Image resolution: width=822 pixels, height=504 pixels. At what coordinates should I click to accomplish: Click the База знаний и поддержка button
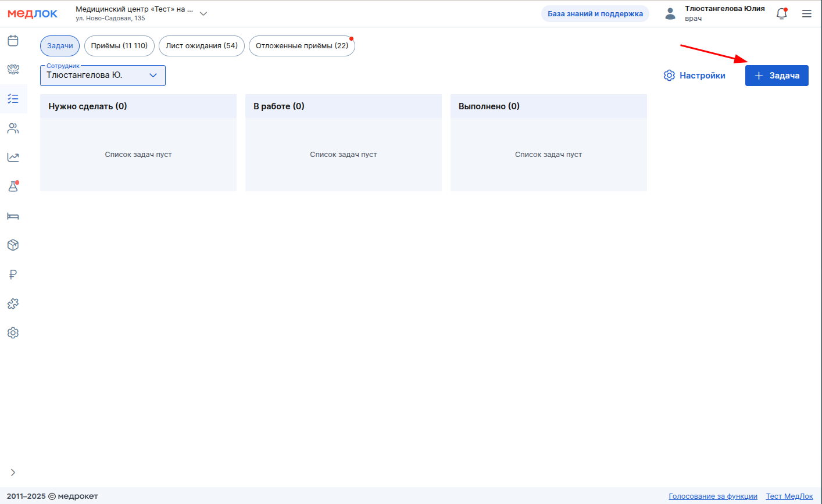tap(595, 14)
